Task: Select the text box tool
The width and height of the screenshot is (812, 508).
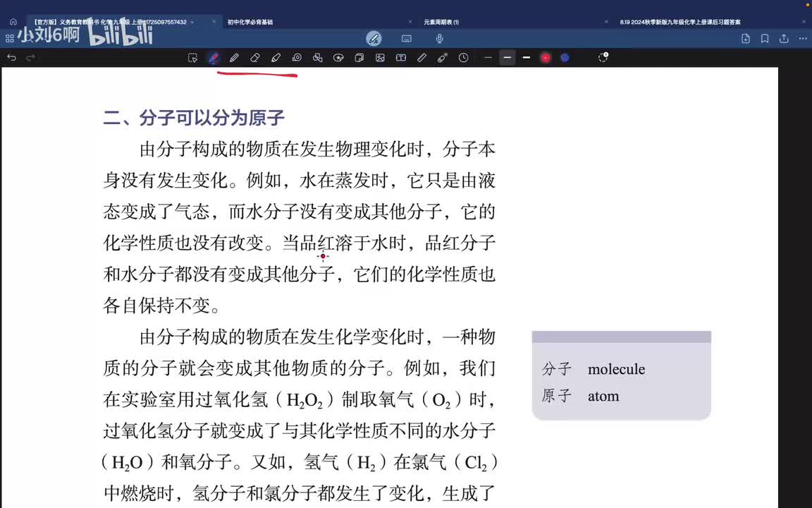Action: 401,58
